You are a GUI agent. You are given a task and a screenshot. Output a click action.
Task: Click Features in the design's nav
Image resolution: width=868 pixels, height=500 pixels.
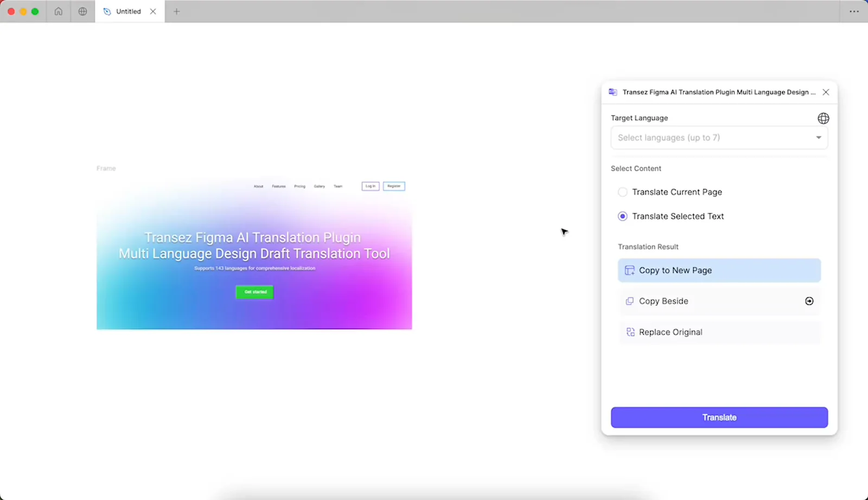click(279, 187)
